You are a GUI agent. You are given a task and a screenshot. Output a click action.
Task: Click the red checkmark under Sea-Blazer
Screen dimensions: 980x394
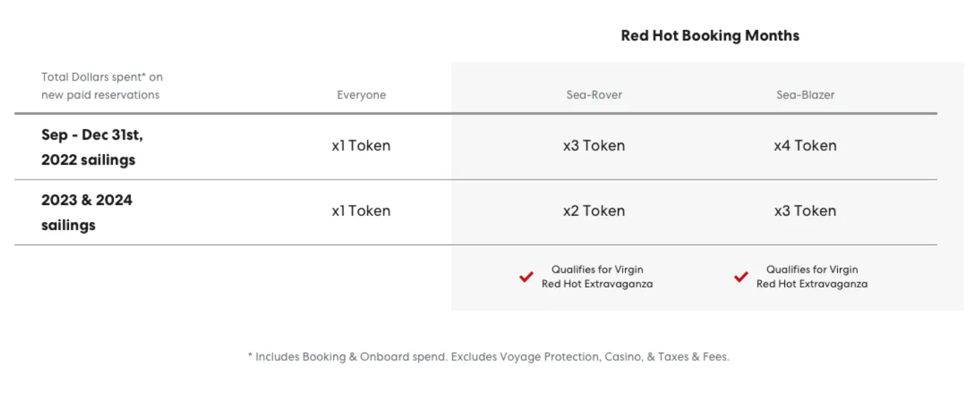click(741, 277)
